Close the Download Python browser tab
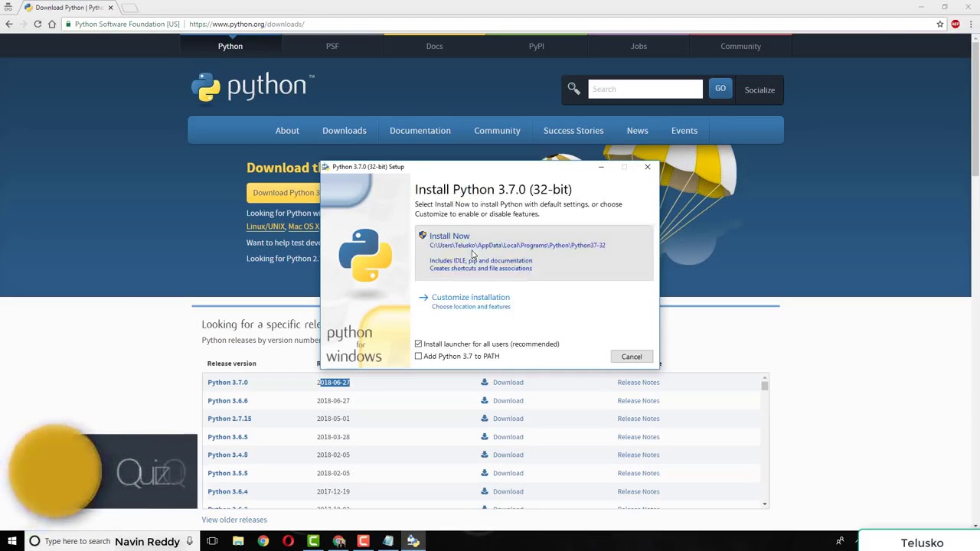The image size is (980, 551). pyautogui.click(x=110, y=8)
